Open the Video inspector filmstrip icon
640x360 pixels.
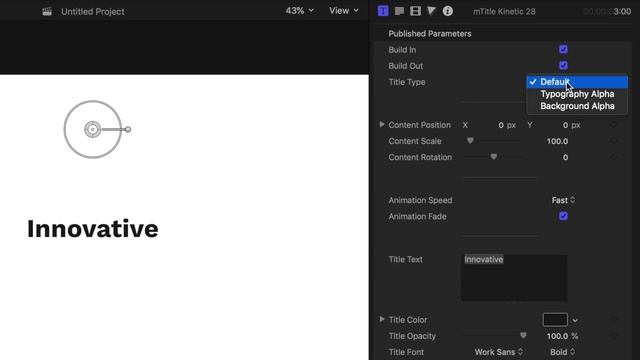(415, 11)
